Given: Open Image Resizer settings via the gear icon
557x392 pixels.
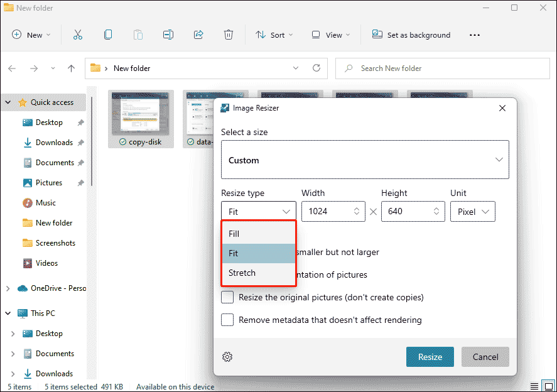Looking at the screenshot, I should point(227,356).
